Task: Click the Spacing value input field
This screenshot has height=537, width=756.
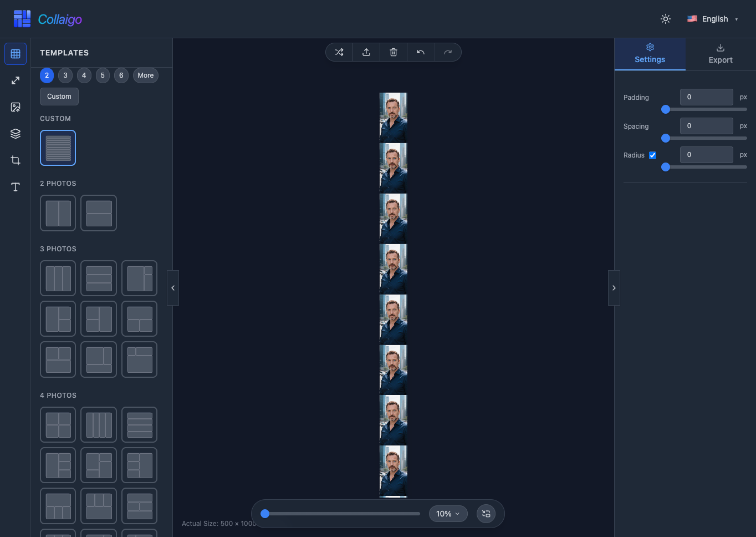Action: 707,126
